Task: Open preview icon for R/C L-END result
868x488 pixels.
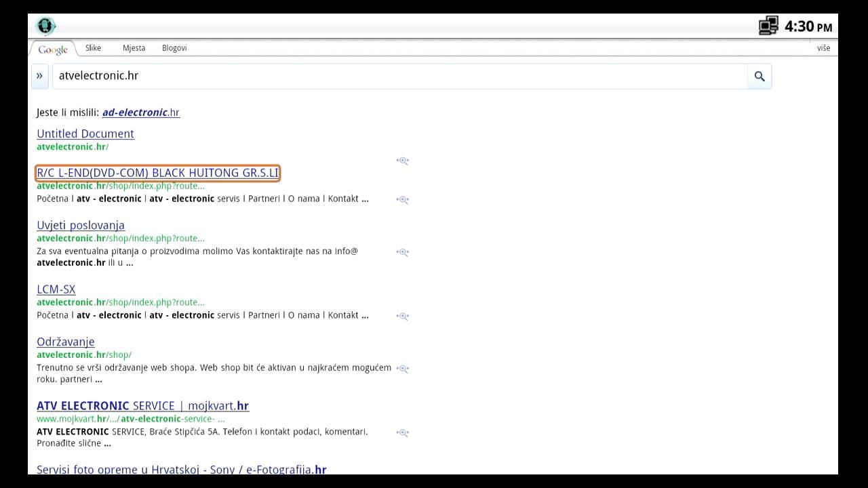Action: coord(403,199)
